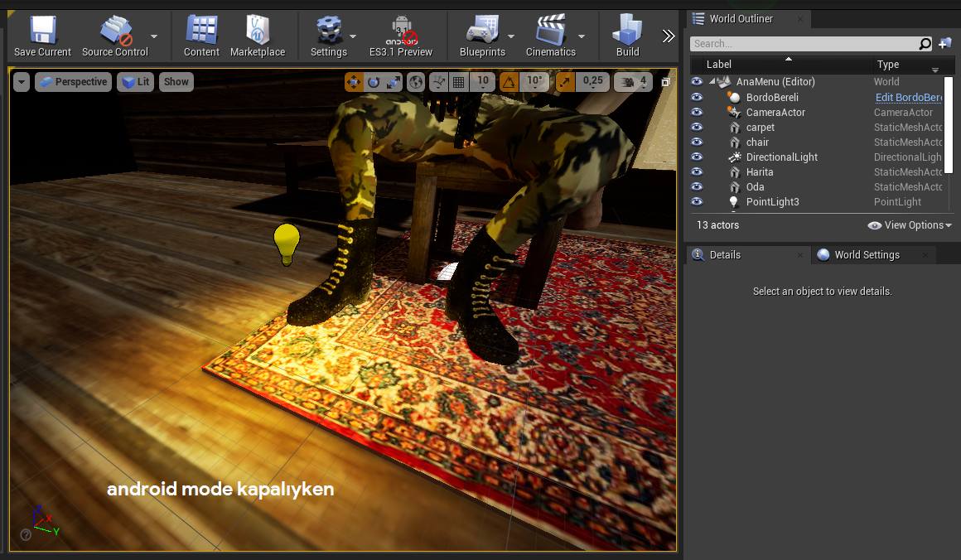This screenshot has height=560, width=961.
Task: Toggle scale snapping in the viewport
Action: pos(564,82)
